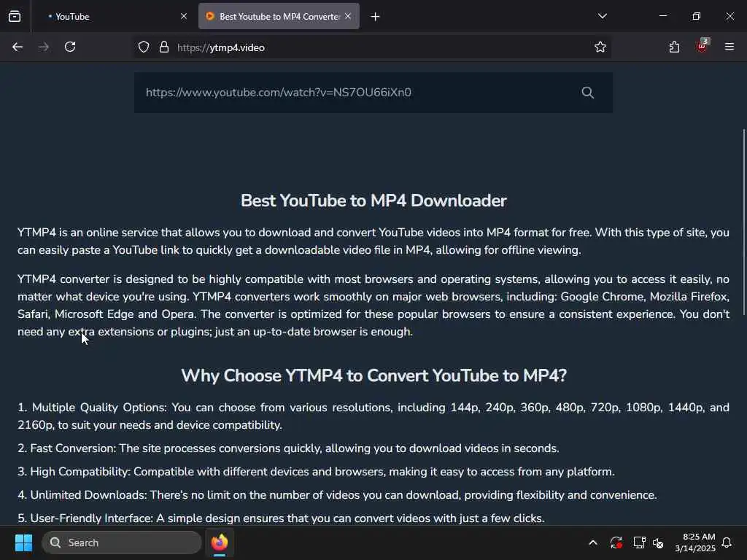The width and height of the screenshot is (747, 560).
Task: Bookmark this page with star icon
Action: click(x=600, y=47)
